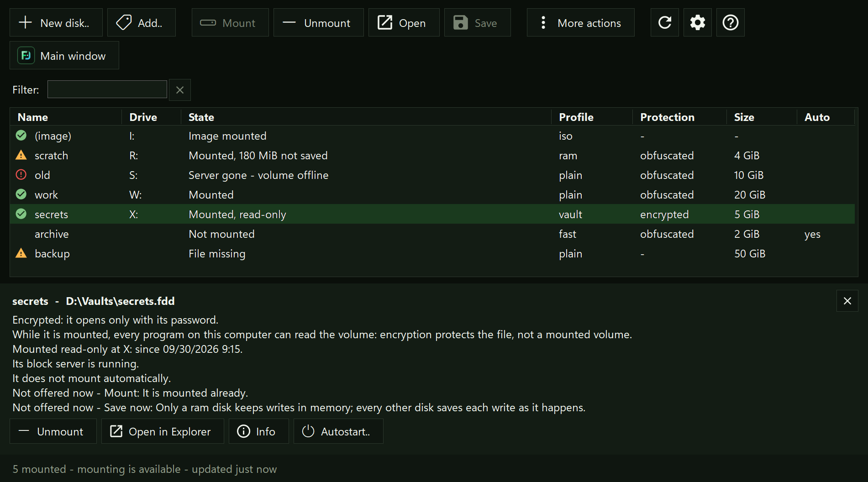Close the secrets detail panel
868x482 pixels.
click(847, 301)
